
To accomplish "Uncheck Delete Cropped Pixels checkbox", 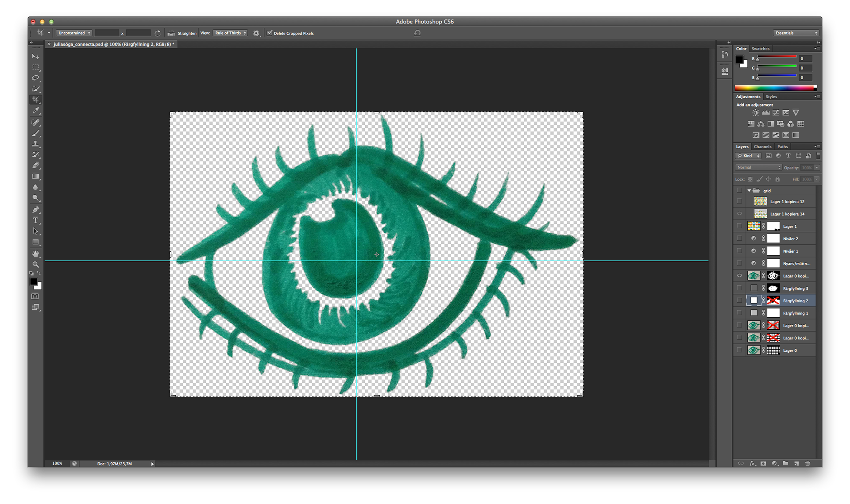I will tap(270, 33).
